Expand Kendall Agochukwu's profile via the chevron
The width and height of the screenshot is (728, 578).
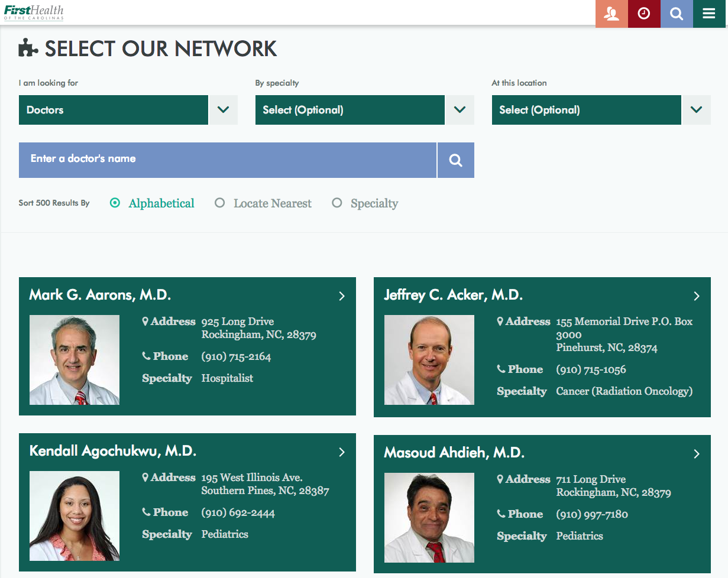[x=342, y=452]
